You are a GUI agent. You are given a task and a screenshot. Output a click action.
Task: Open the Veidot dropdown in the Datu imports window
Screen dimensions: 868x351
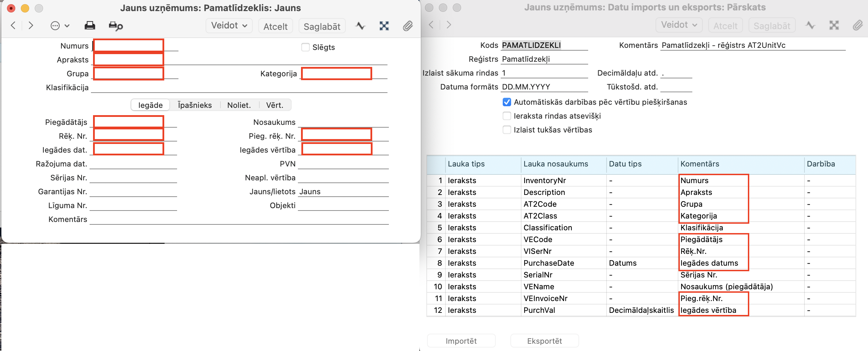[679, 25]
